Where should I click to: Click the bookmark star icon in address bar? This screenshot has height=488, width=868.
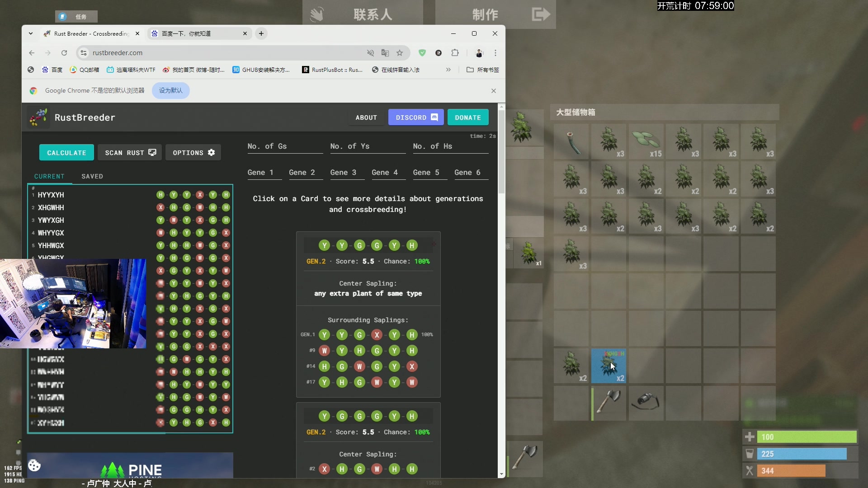[400, 53]
